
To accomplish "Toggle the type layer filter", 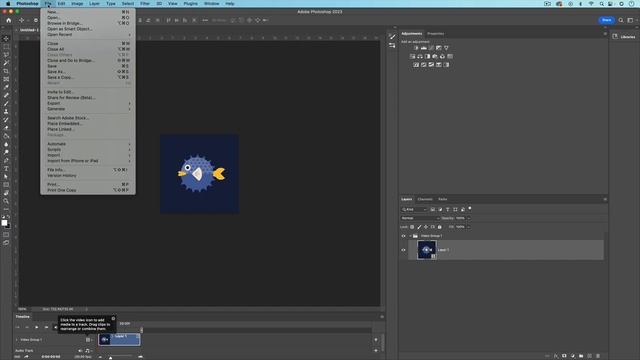I will (447, 209).
